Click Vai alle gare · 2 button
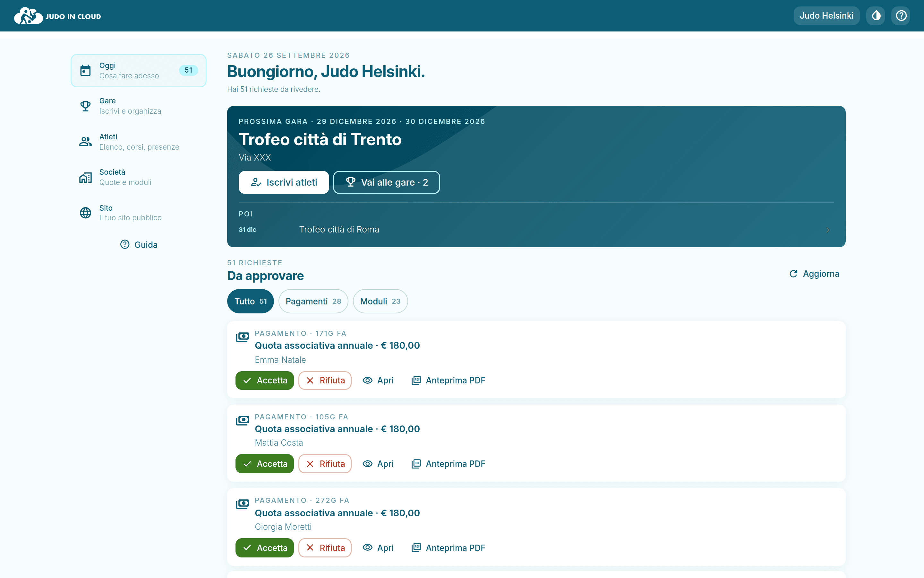924x578 pixels. [386, 182]
